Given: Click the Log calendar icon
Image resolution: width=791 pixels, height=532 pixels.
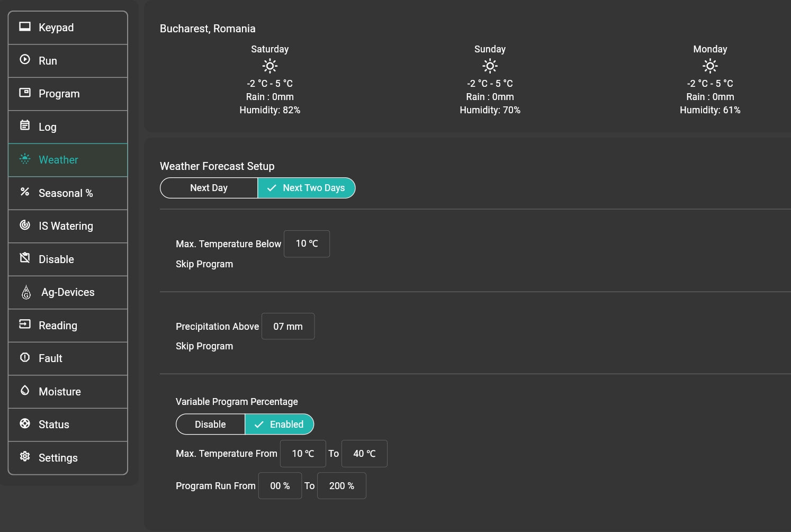Looking at the screenshot, I should click(x=25, y=125).
